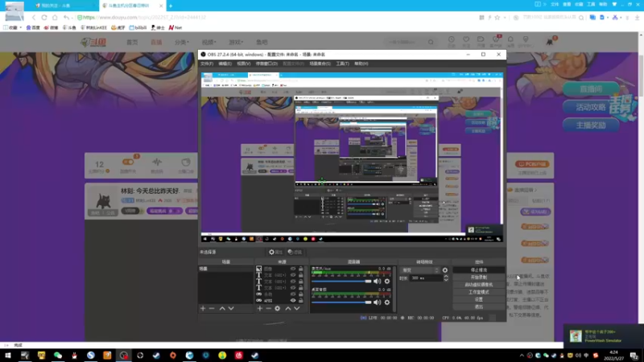Screen dimensions: 644x362
Task: Click the 停止推流 stop streaming button
Action: (478, 270)
